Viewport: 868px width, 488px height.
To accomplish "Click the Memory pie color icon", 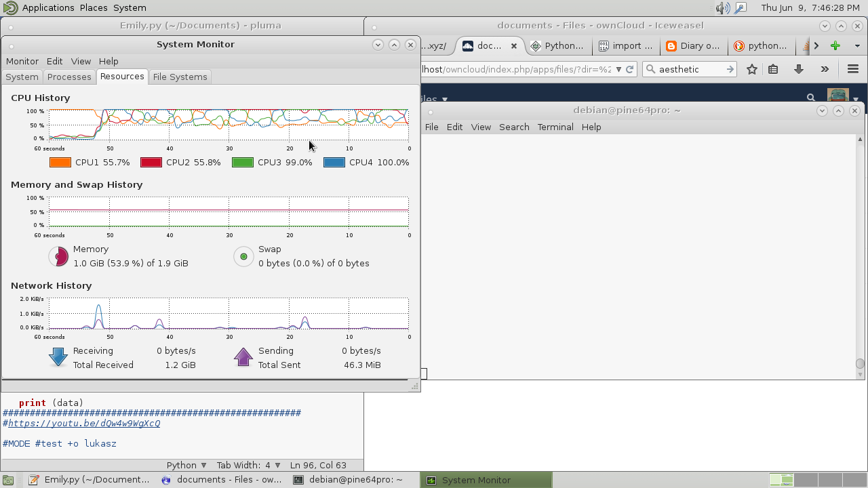I will click(59, 256).
